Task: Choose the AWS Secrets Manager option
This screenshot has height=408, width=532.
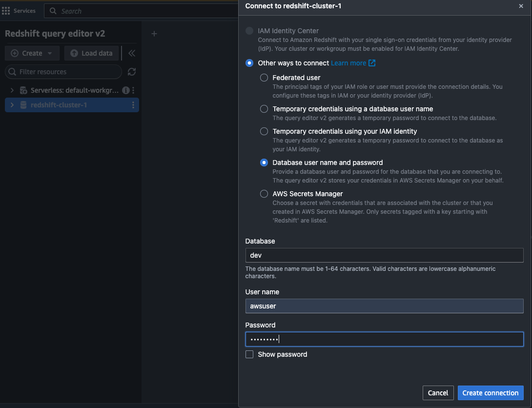Action: [264, 194]
